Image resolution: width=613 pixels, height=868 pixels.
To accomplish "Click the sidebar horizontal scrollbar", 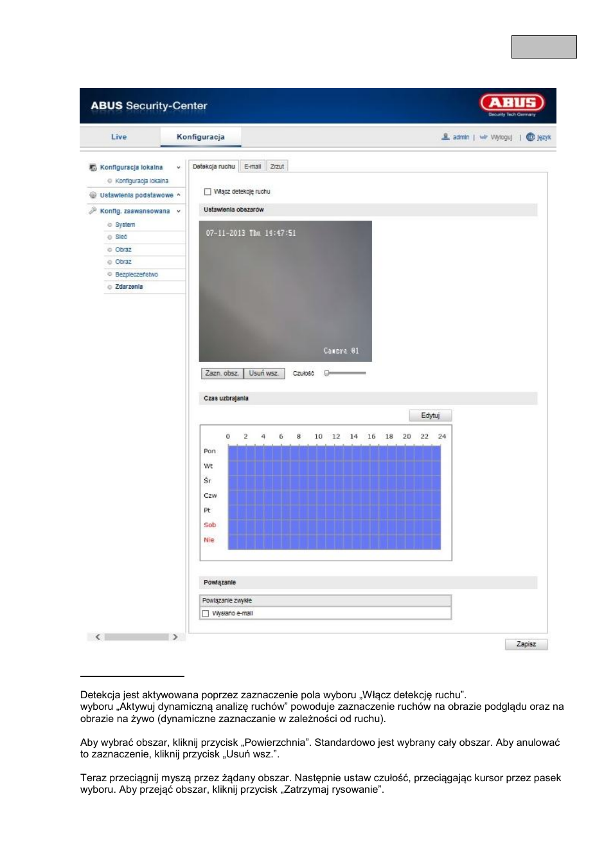I will (136, 637).
